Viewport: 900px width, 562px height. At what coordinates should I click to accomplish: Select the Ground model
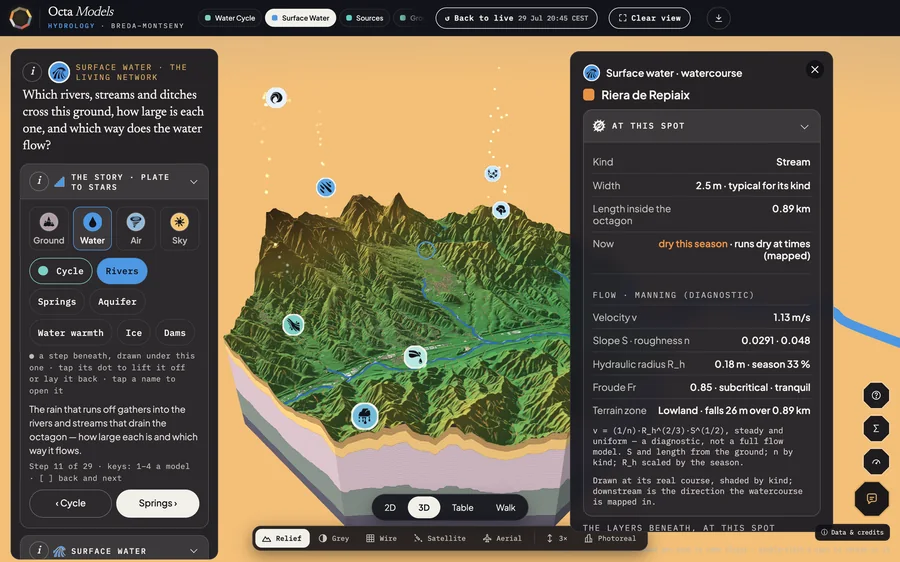[49, 228]
